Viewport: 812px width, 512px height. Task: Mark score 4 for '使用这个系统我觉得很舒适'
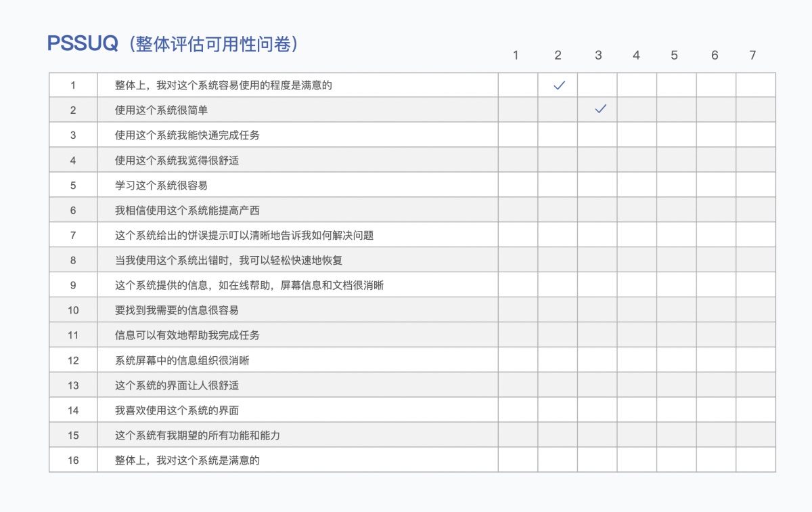point(636,159)
